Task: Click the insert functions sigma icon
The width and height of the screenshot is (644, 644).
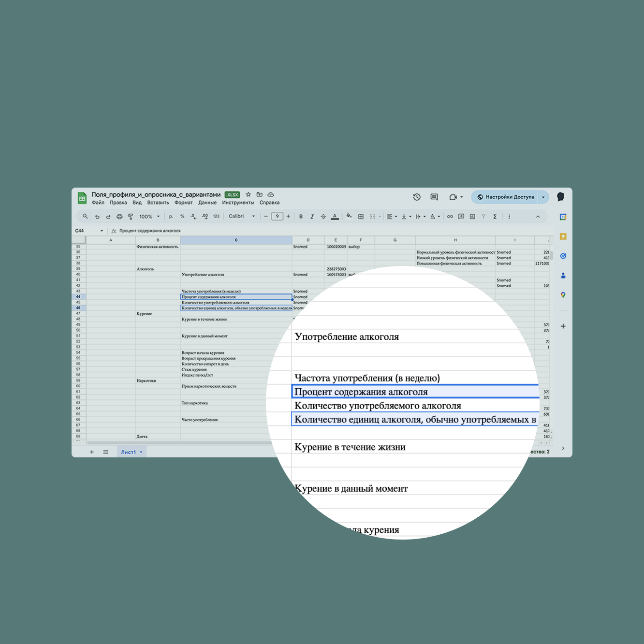Action: pos(495,217)
